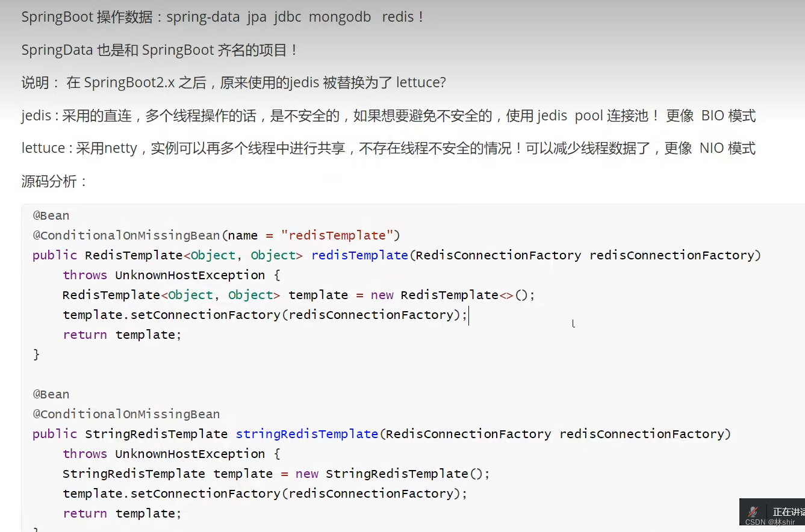Click '@ConditionalOnMissingBean' without the name parameter
This screenshot has width=805, height=532.
pyautogui.click(x=126, y=414)
